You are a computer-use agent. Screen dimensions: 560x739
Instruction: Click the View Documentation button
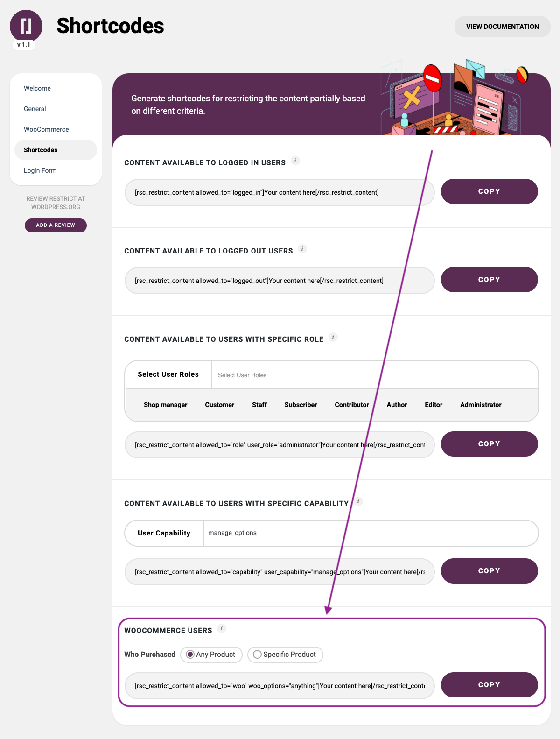click(x=502, y=27)
